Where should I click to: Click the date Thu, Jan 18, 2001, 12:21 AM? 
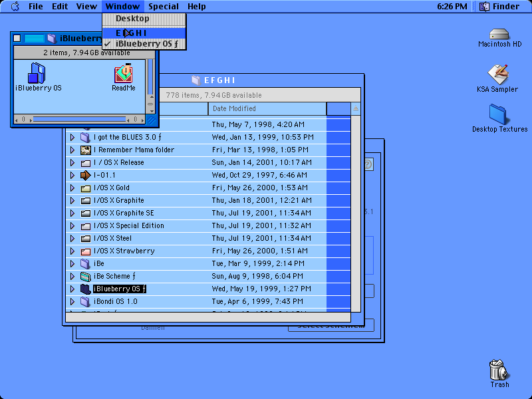coord(261,201)
